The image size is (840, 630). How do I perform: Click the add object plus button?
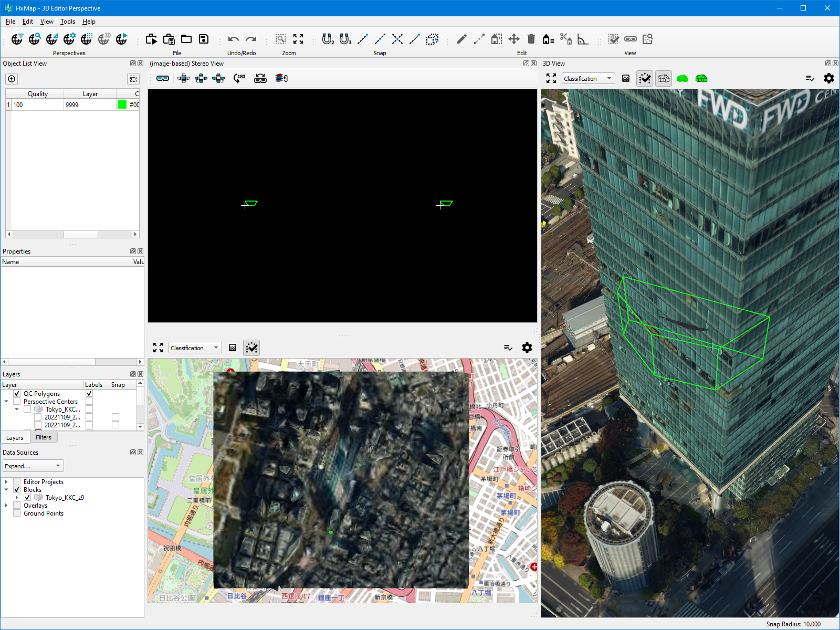(x=12, y=79)
